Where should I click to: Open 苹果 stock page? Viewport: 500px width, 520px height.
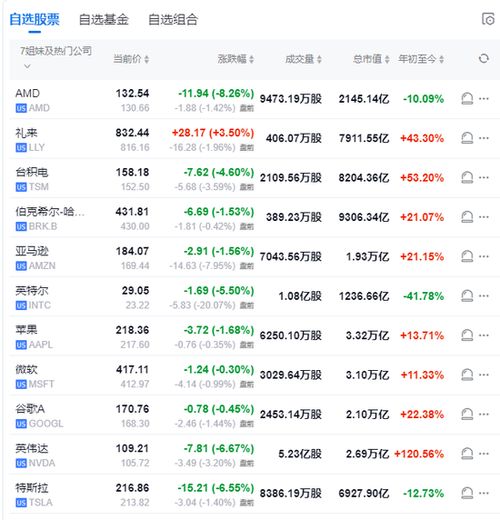tap(26, 330)
